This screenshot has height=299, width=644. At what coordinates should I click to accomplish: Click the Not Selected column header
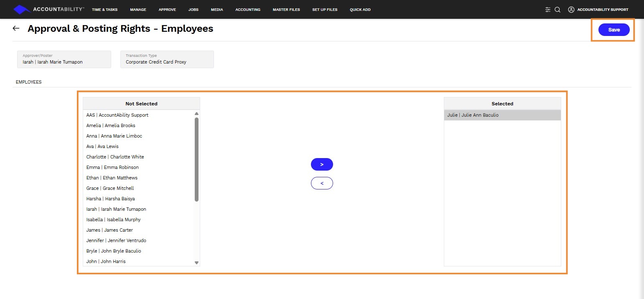141,104
